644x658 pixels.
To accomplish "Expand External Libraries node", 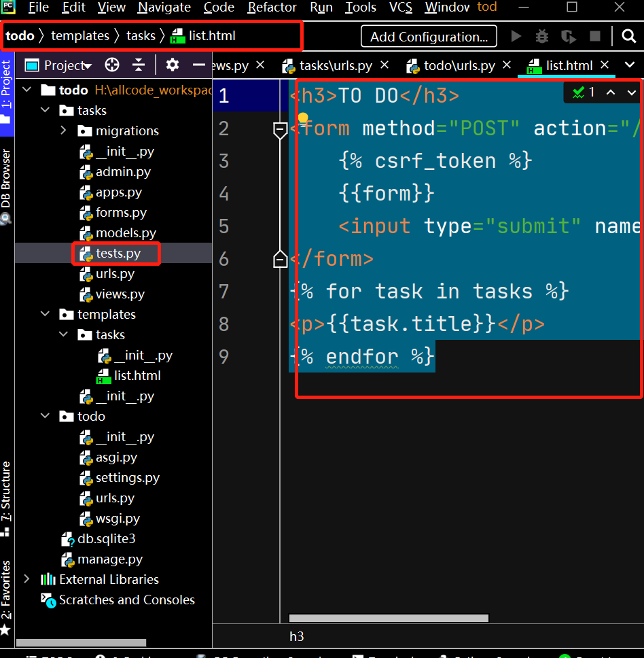I will point(27,579).
